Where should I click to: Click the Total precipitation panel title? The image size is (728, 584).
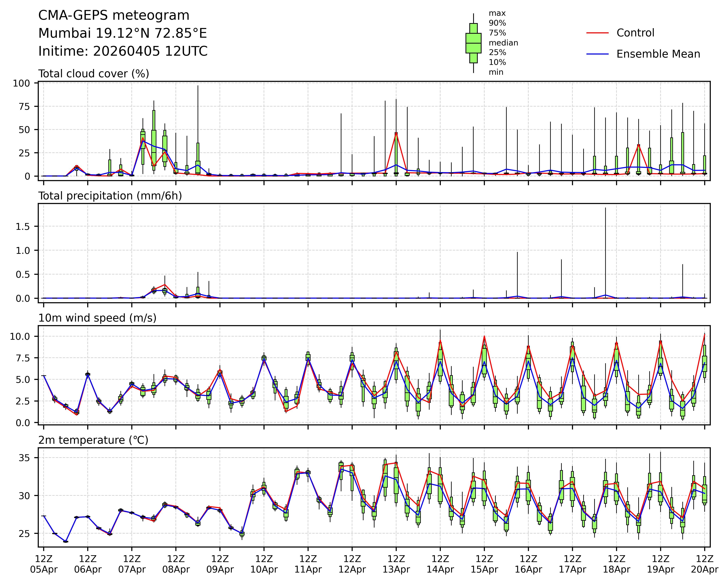tap(110, 196)
